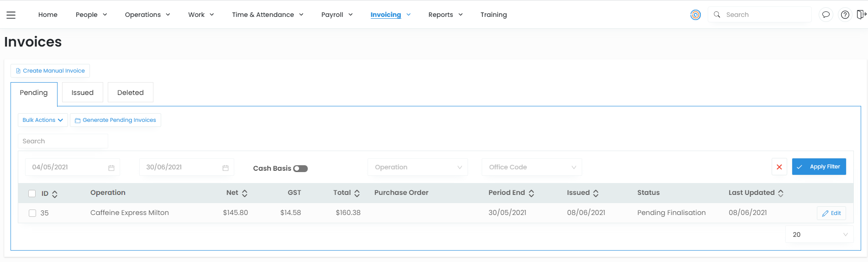The height and width of the screenshot is (262, 868).
Task: Open the hamburger navigation menu
Action: [11, 15]
